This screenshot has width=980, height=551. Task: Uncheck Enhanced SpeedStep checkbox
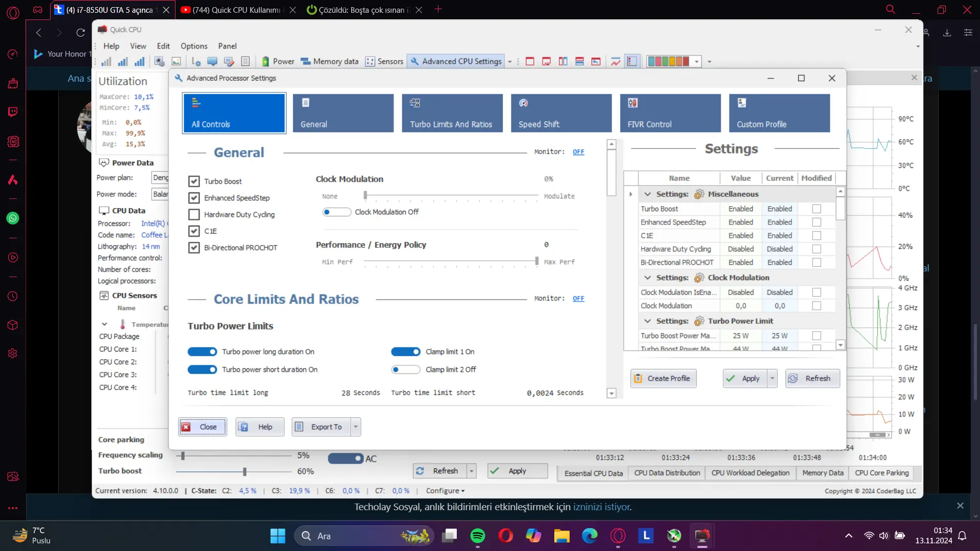click(x=194, y=198)
